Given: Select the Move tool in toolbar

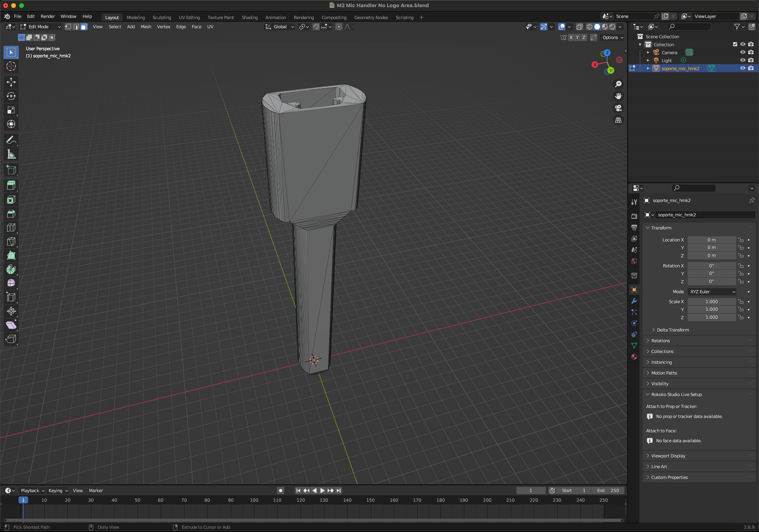Looking at the screenshot, I should 11,82.
